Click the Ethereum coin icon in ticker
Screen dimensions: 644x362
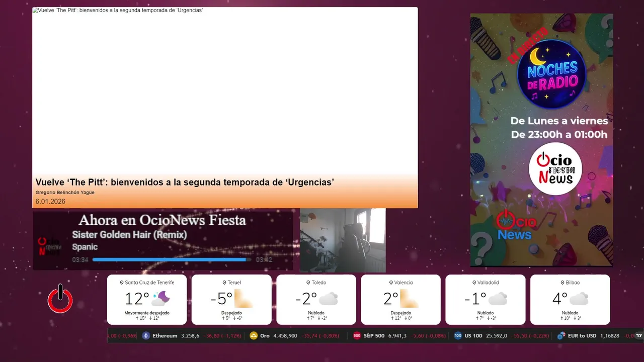tap(146, 336)
